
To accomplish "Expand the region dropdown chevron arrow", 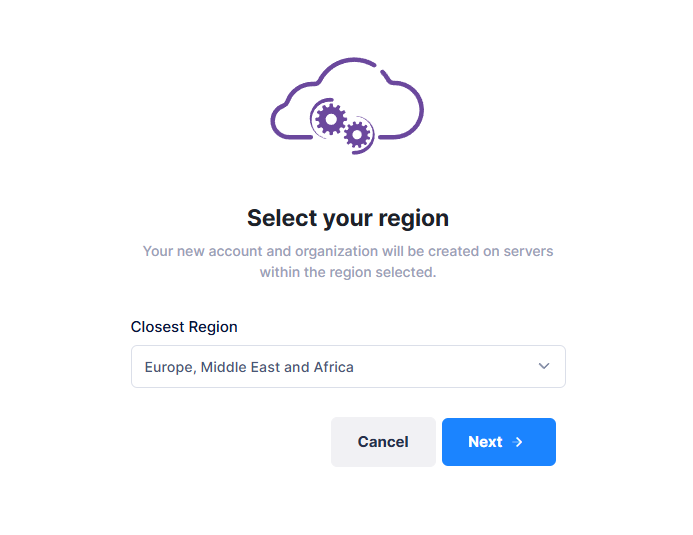I will pos(544,366).
